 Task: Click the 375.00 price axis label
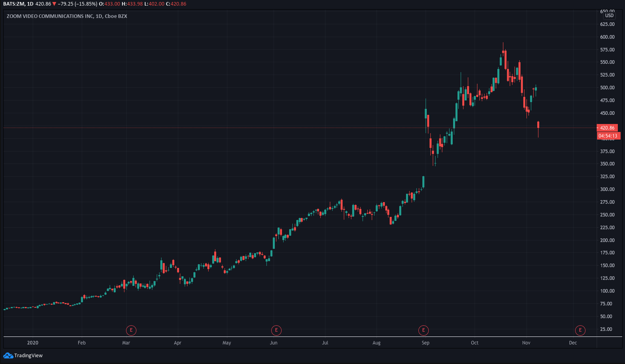coord(607,152)
